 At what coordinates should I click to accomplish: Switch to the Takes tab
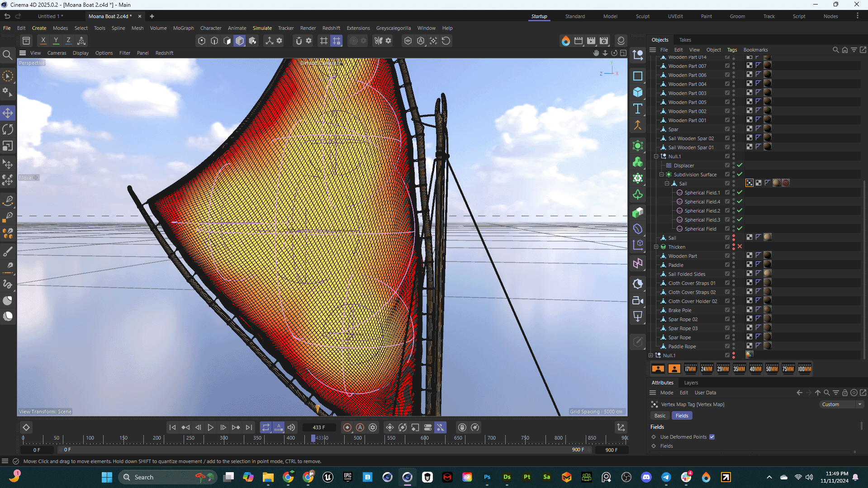(x=685, y=40)
